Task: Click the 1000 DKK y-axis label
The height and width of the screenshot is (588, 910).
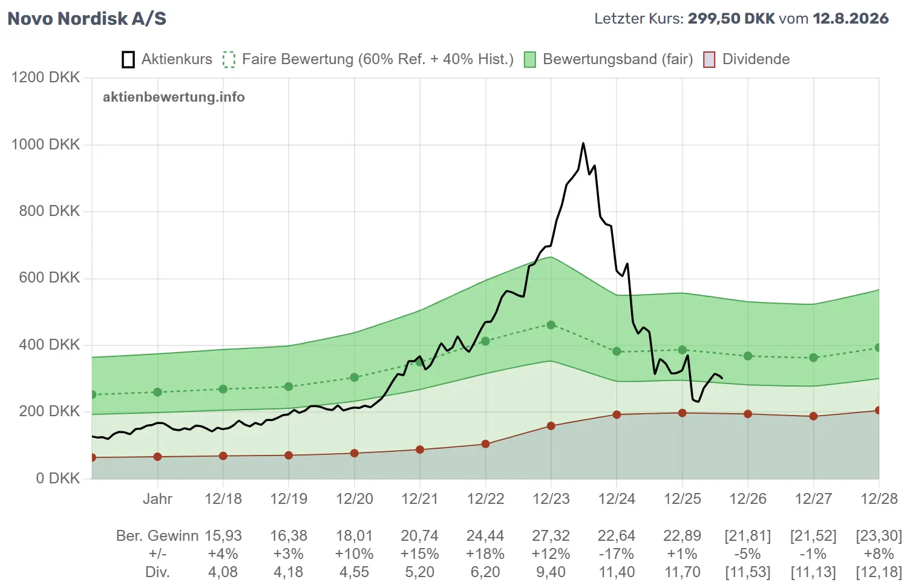Action: [45, 145]
